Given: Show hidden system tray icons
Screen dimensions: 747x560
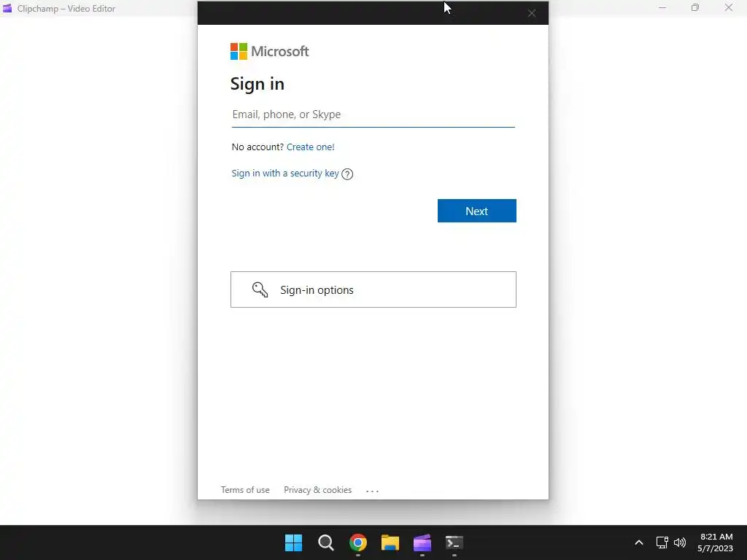Looking at the screenshot, I should point(639,542).
